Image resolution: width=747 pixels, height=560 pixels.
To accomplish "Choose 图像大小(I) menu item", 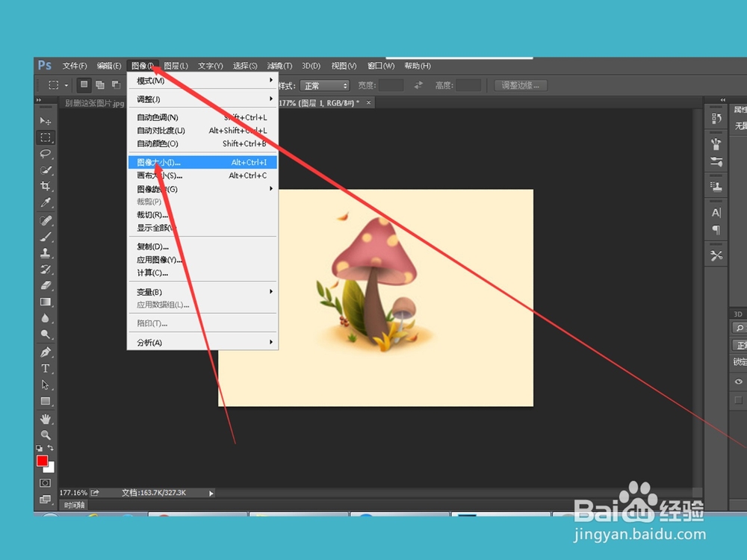I will click(x=203, y=162).
